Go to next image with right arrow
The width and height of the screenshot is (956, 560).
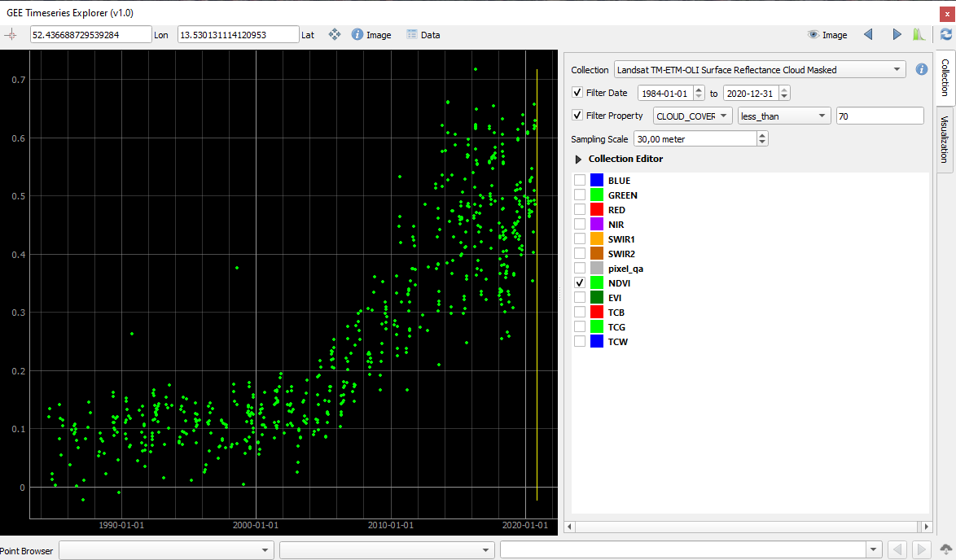pos(897,35)
